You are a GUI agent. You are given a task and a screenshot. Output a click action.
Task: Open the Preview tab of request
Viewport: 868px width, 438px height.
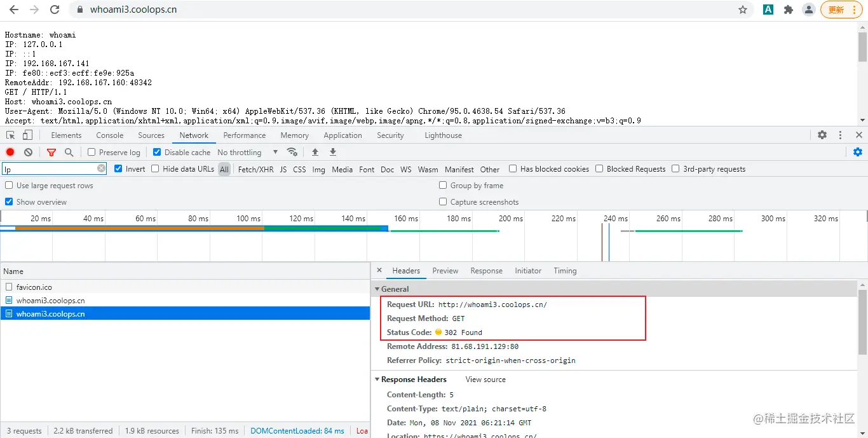tap(445, 270)
